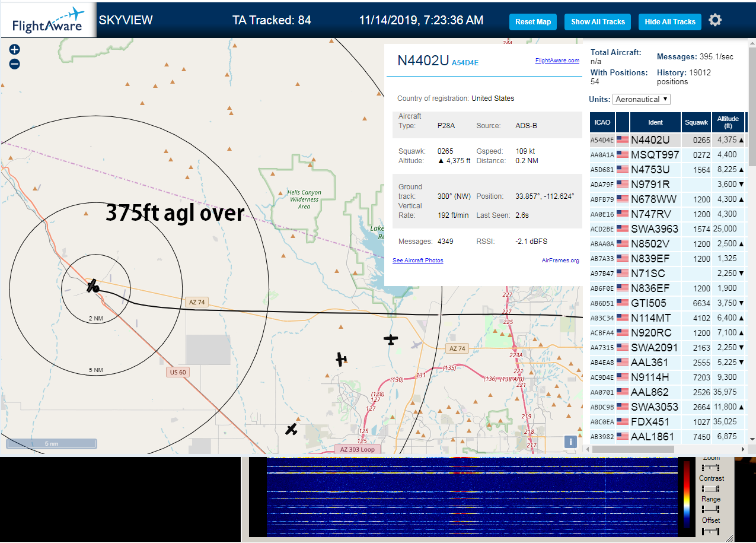
Task: Select the N920RC row
Action: 668,333
